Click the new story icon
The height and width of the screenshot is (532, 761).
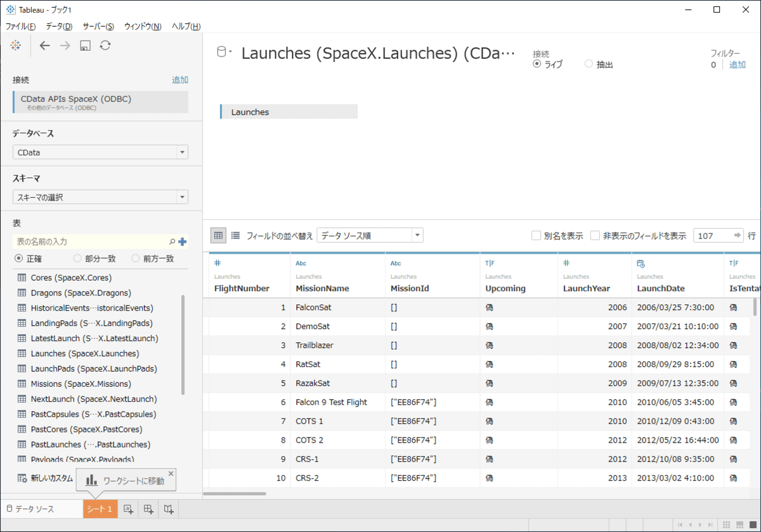pyautogui.click(x=169, y=509)
